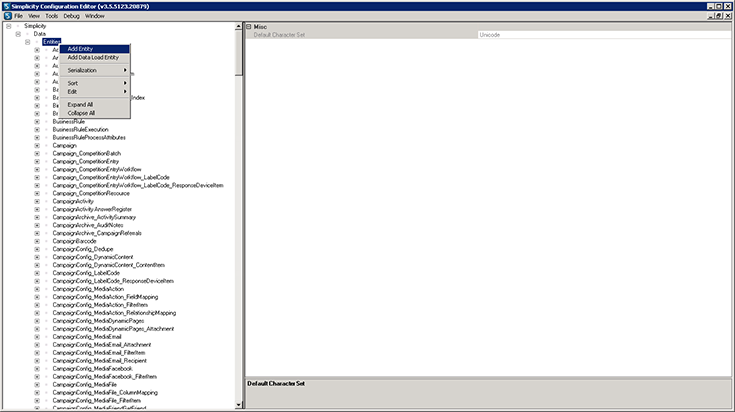Viewport: 735px width, 412px height.
Task: Select CampaignConfig_MediaFile_ColumnMapping entity
Action: coord(105,393)
